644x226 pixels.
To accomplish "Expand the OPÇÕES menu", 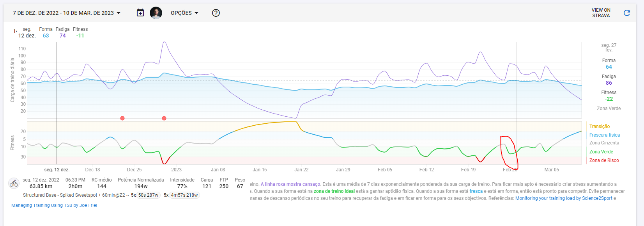I will click(184, 13).
